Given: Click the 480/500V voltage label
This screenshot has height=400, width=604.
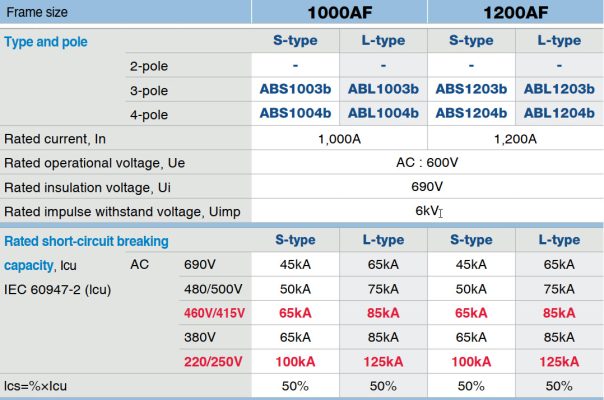Looking at the screenshot, I should pyautogui.click(x=213, y=289).
